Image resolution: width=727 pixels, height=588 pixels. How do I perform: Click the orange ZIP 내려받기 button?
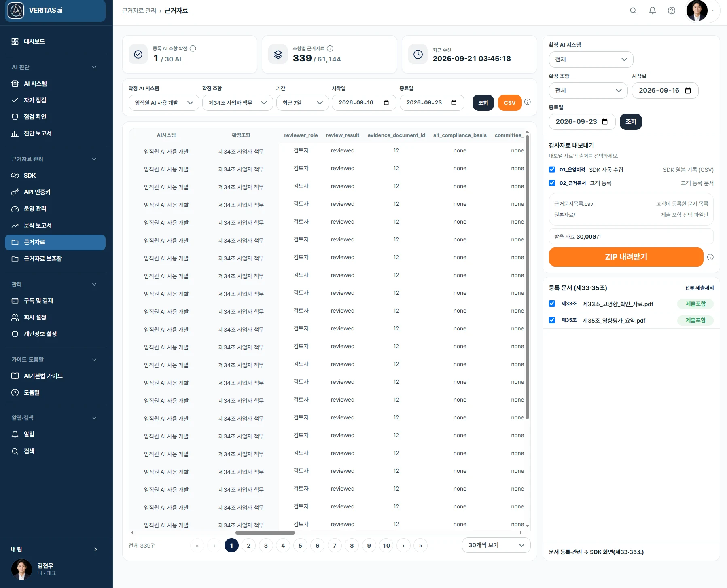coord(626,257)
